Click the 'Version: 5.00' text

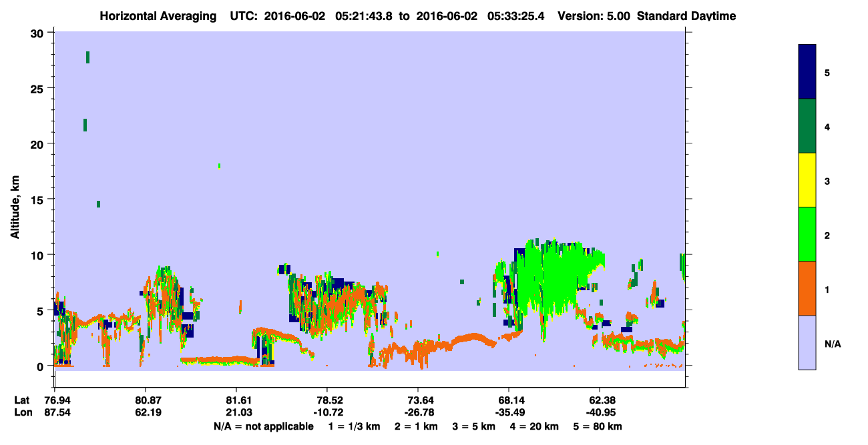click(x=593, y=15)
